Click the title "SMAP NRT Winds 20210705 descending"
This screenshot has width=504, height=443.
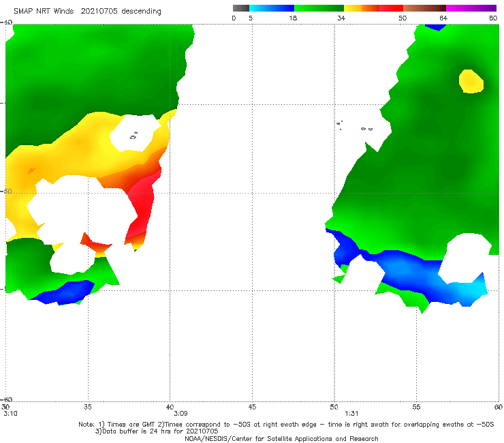click(87, 11)
